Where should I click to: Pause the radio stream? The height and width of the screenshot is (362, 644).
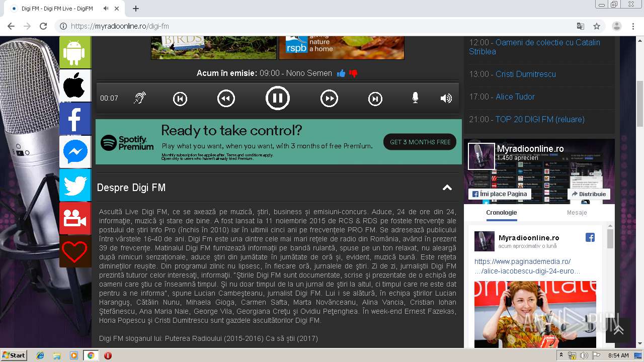[x=278, y=98]
